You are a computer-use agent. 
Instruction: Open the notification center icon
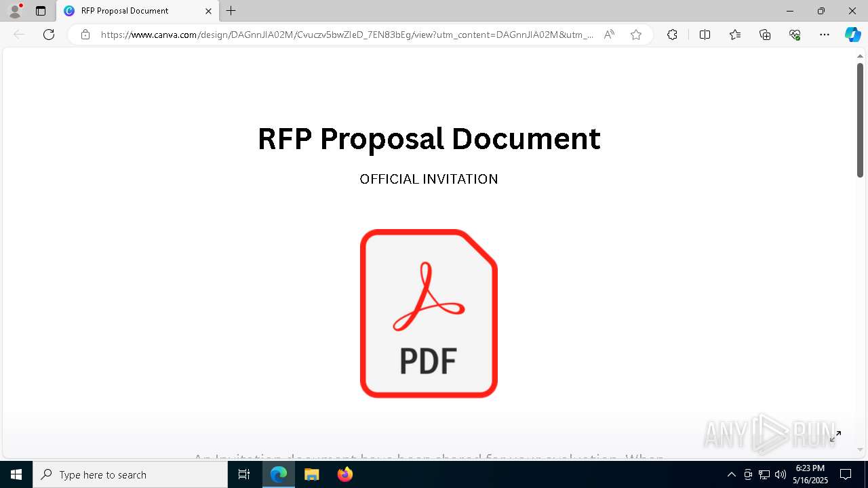[x=846, y=474]
